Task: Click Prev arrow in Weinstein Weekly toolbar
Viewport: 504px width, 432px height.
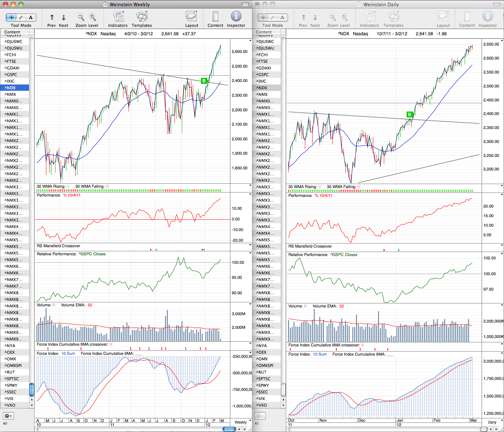Action: click(52, 17)
